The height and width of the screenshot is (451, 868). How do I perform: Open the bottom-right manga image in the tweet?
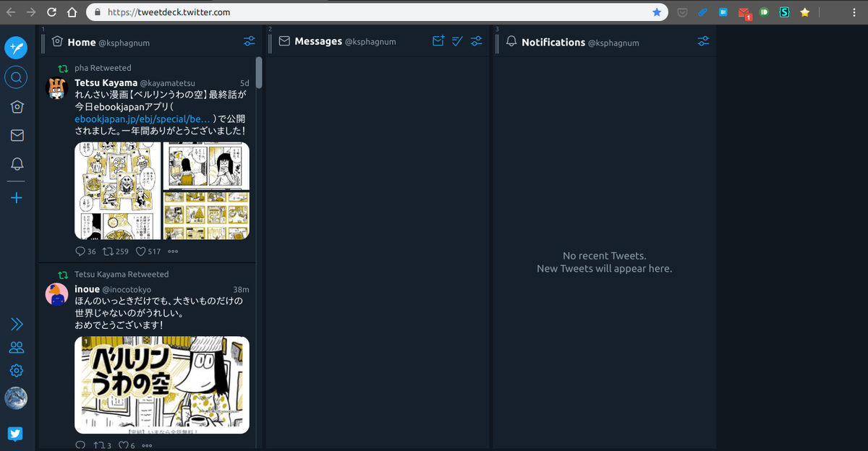pos(206,215)
